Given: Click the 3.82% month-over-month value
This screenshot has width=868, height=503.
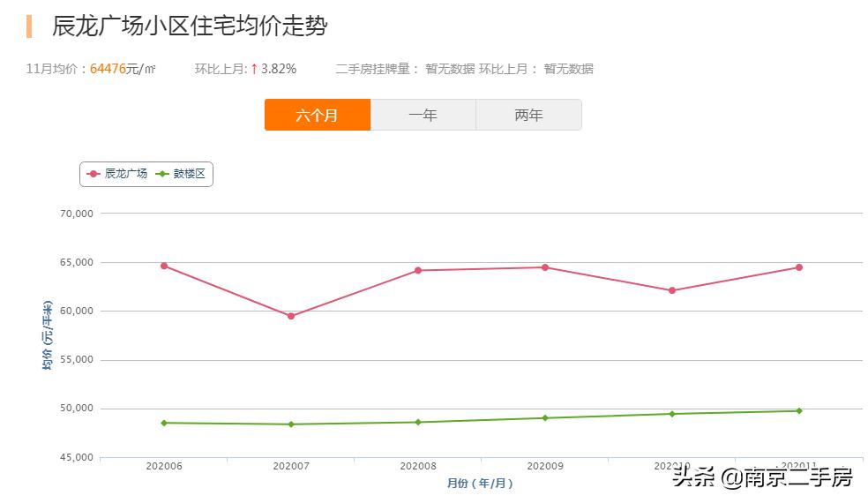Looking at the screenshot, I should click(279, 69).
